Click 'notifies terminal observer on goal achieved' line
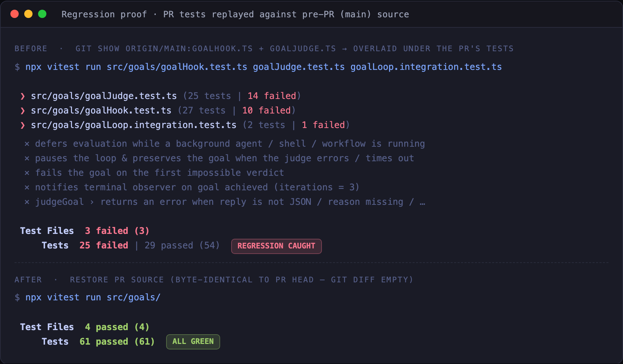This screenshot has height=364, width=623. point(197,187)
